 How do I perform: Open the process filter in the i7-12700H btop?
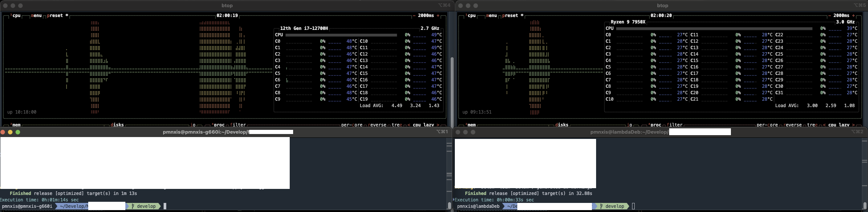tap(238, 125)
